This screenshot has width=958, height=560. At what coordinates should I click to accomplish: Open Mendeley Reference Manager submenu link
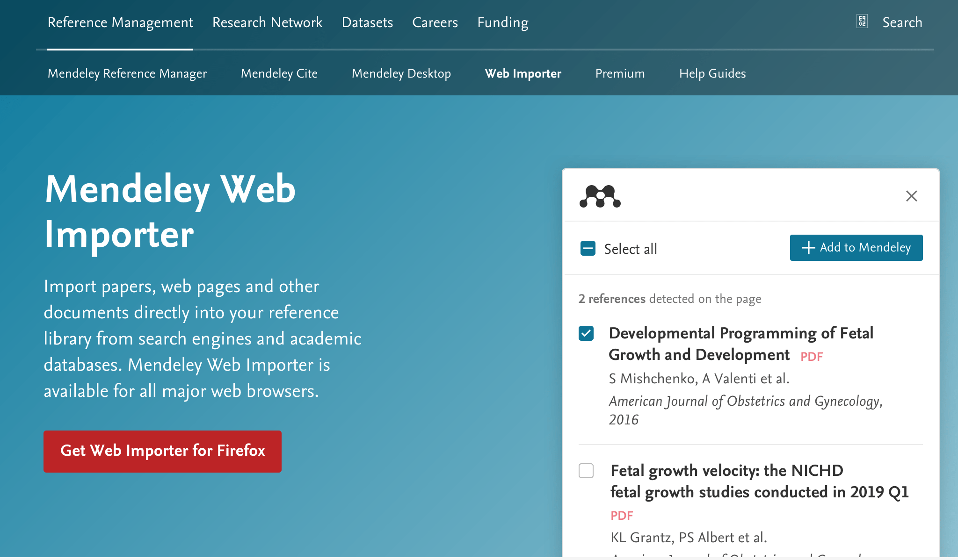(x=127, y=73)
